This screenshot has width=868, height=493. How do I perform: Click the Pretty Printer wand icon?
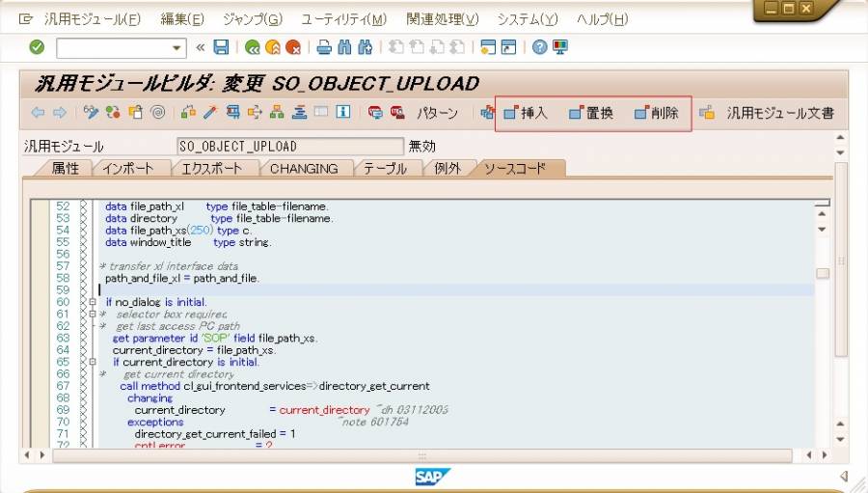coord(209,113)
